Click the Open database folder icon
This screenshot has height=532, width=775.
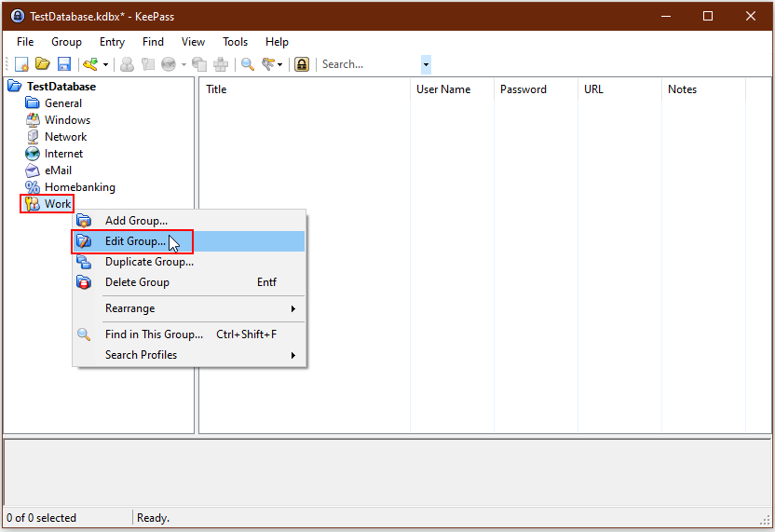[x=43, y=63]
